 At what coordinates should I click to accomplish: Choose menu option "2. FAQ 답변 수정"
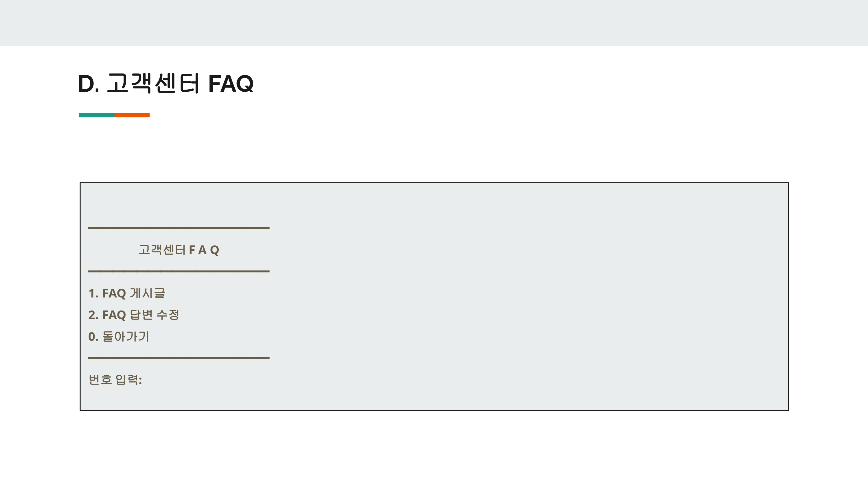pos(134,315)
